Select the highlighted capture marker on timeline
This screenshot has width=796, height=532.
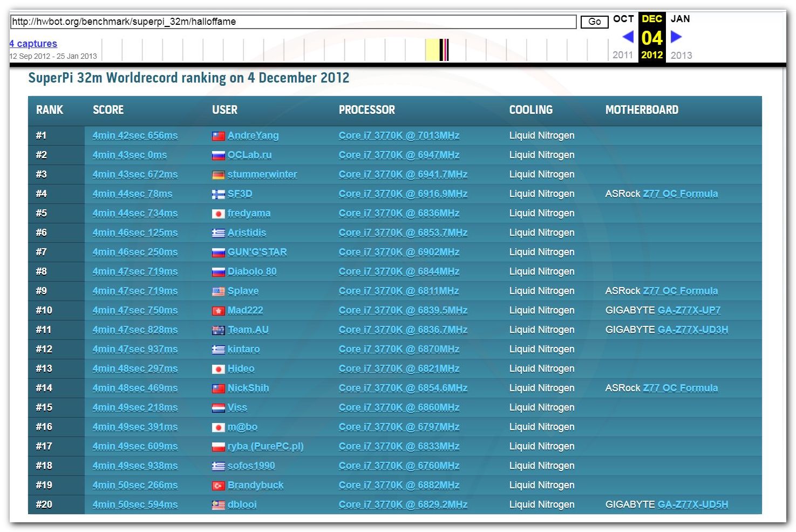[443, 50]
